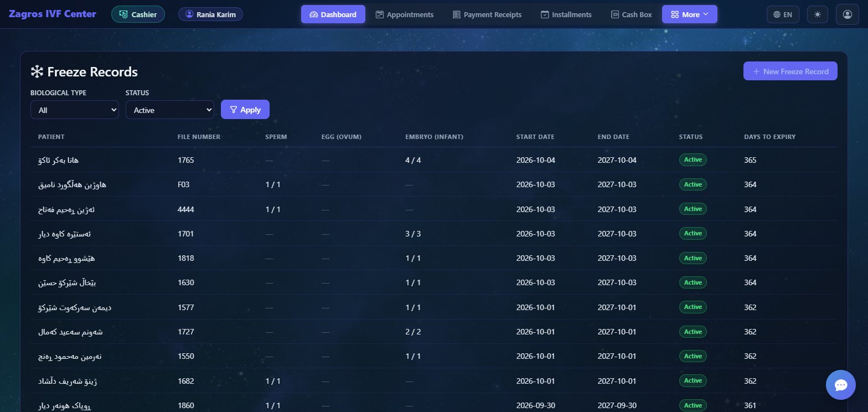Viewport: 868px width, 412px height.
Task: Click the Days to Expiry column header
Action: [770, 137]
